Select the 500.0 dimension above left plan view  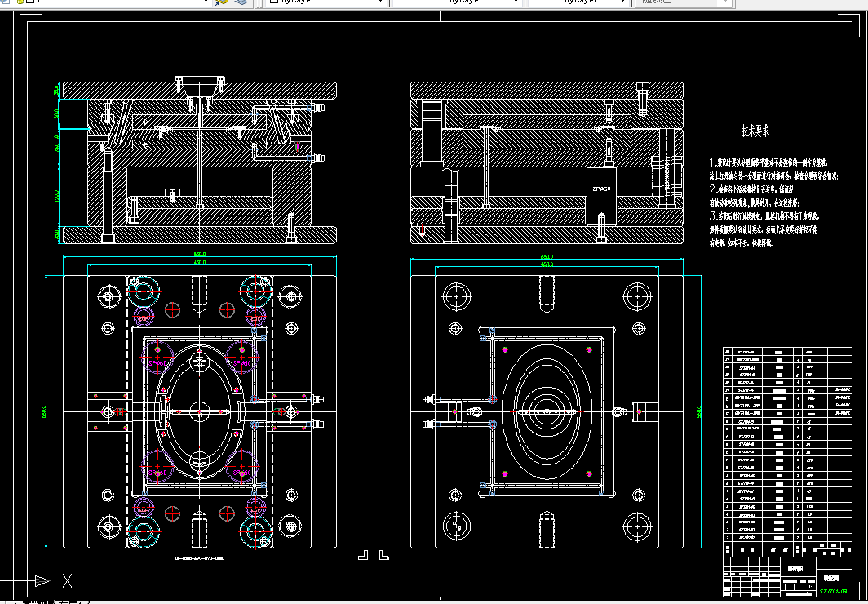[199, 254]
